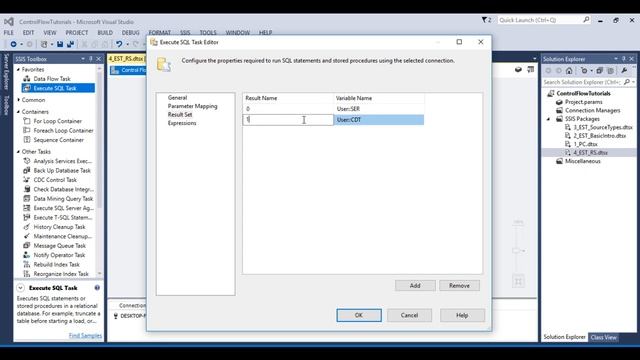This screenshot has height=360, width=640.
Task: Collapse the SSIS Packages folder node
Action: [x=549, y=119]
